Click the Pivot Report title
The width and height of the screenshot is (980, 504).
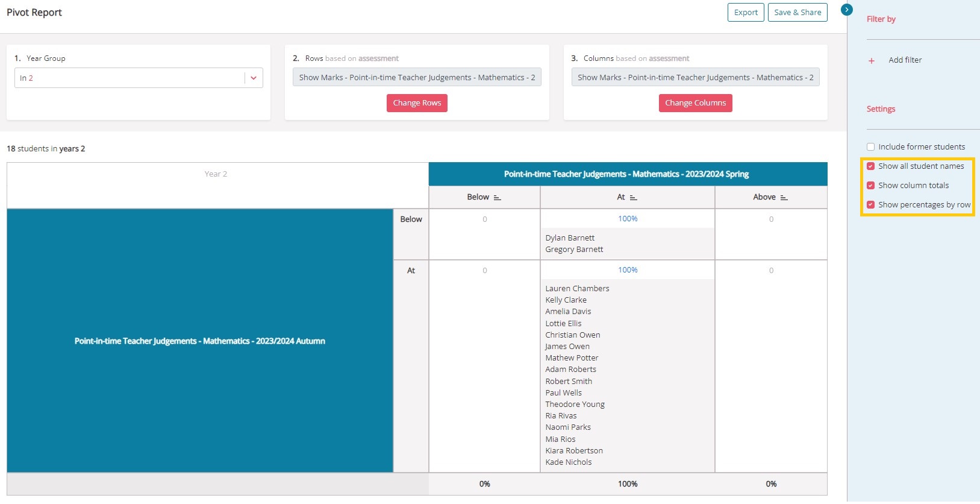coord(34,13)
